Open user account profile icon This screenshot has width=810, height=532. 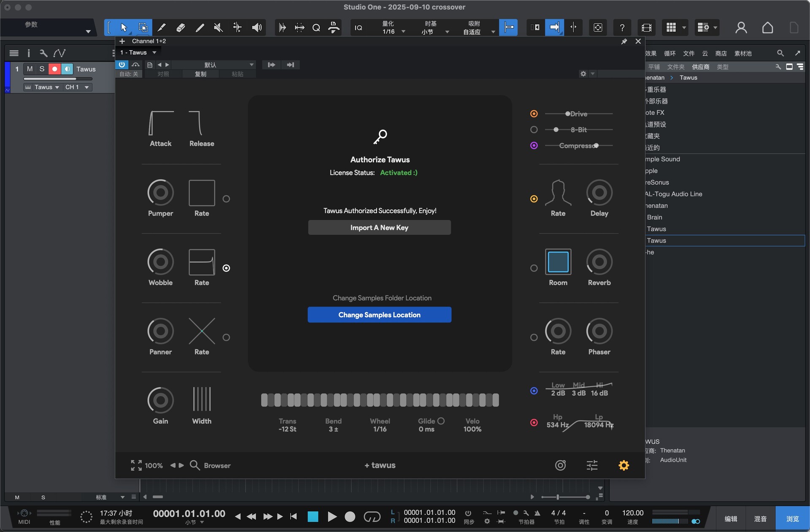click(x=741, y=27)
